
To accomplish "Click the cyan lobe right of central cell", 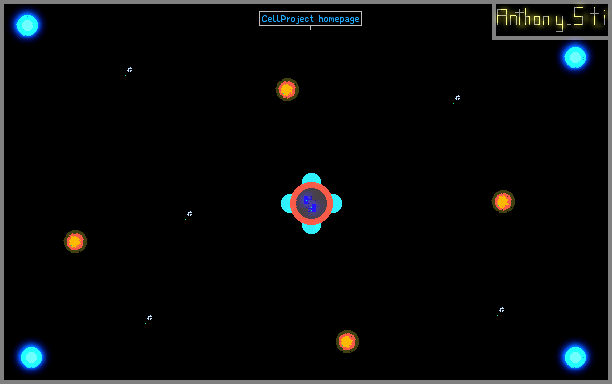I will point(337,203).
